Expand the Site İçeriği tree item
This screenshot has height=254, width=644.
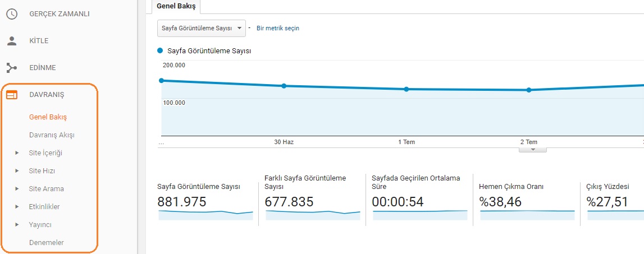(x=17, y=153)
